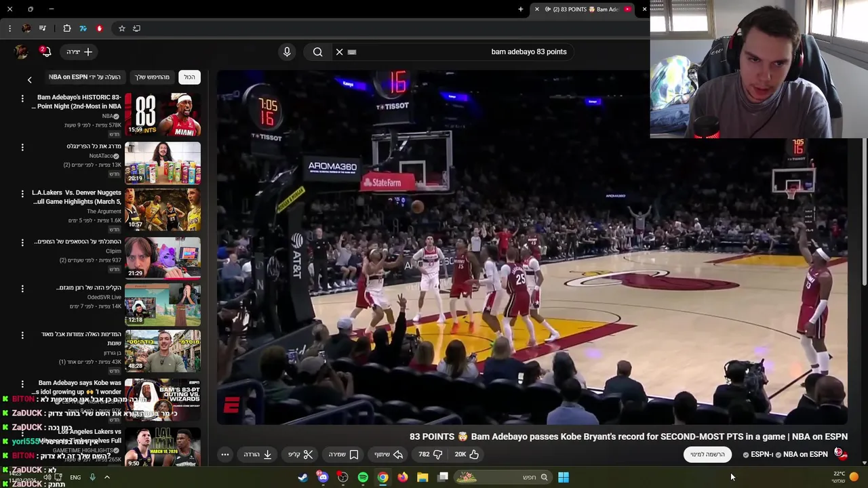Click the search magnifier button

click(x=318, y=52)
